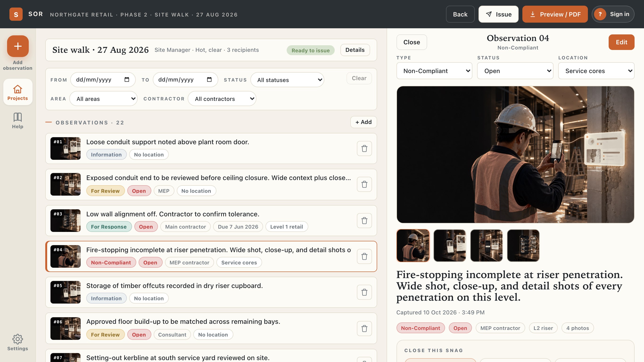Open the Status Open dropdown in detail panel

[515, 71]
